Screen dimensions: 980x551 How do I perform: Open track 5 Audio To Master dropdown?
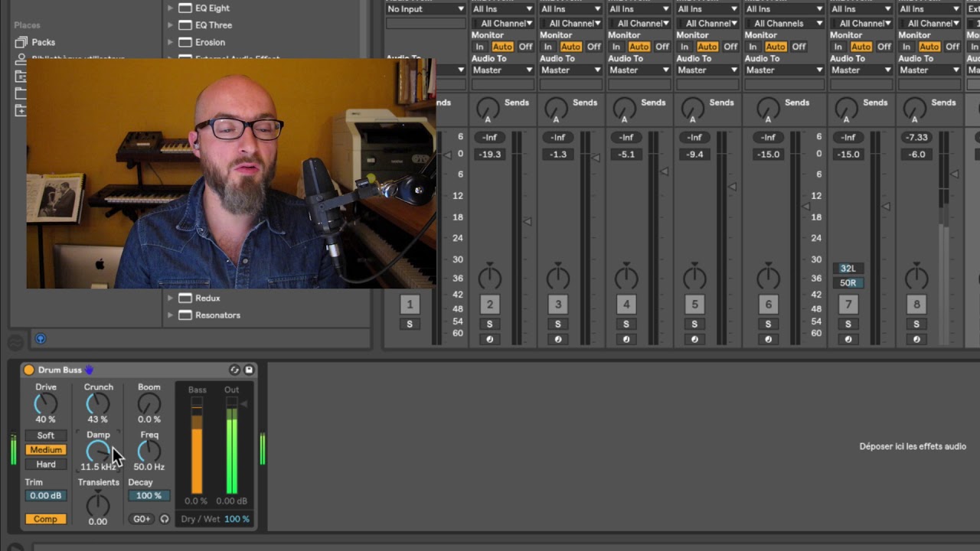[707, 70]
